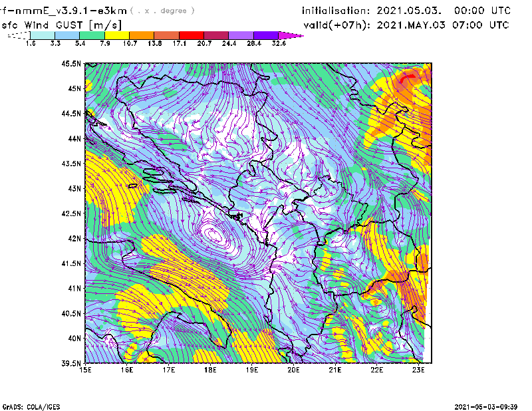532x411 pixels.
Task: Click the green 5.4–7.9 legend swatch
Action: pos(92,35)
